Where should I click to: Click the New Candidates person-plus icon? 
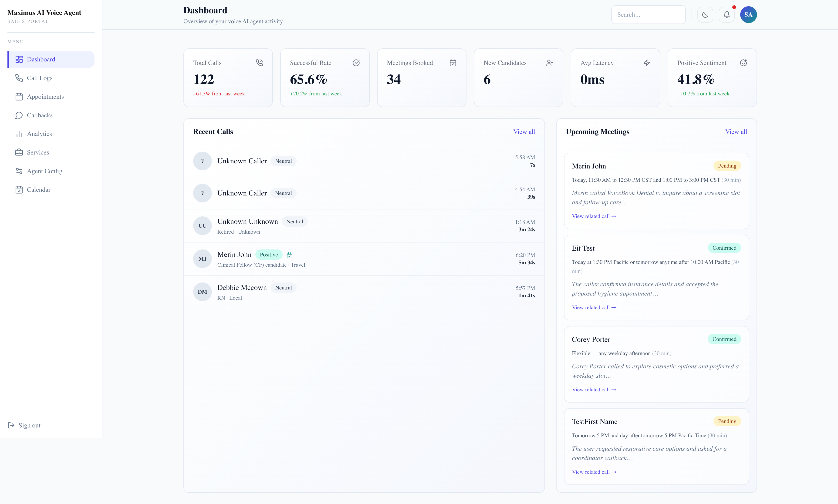550,63
